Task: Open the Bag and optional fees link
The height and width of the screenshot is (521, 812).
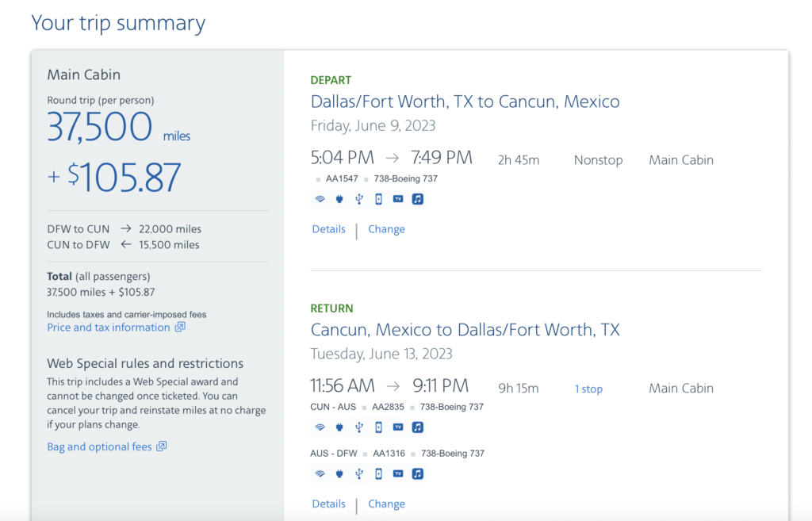Action: click(99, 447)
